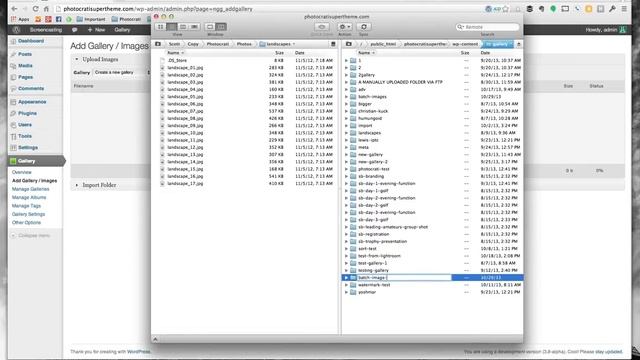
Task: Switch Transmit to column view
Action: pos(183,27)
